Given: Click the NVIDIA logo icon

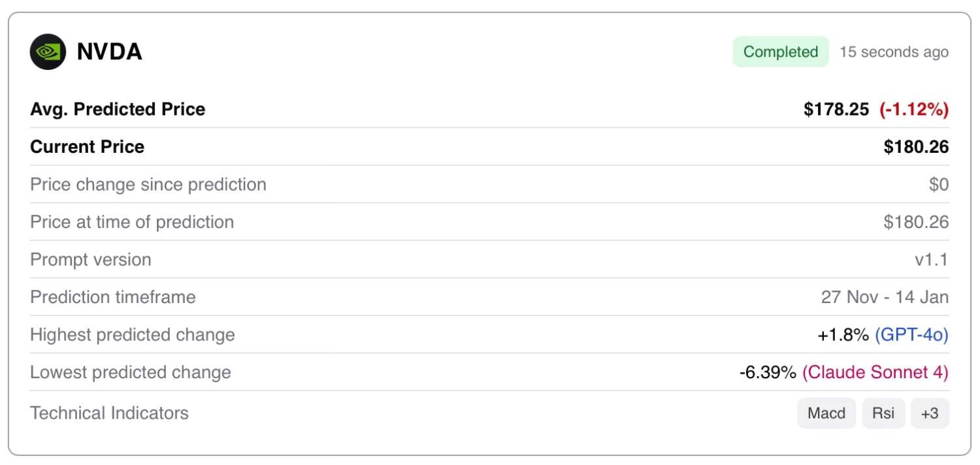Looking at the screenshot, I should [48, 52].
